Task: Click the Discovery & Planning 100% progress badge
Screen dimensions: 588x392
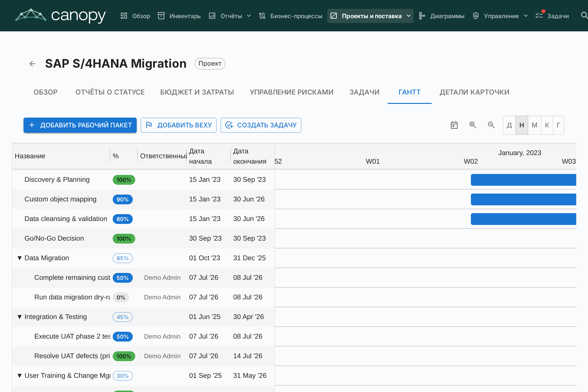Action: coord(124,180)
